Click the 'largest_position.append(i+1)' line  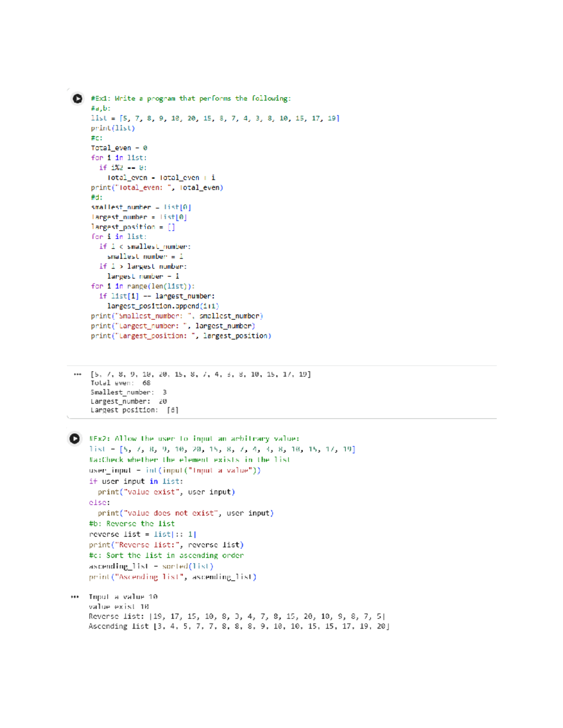[163, 306]
